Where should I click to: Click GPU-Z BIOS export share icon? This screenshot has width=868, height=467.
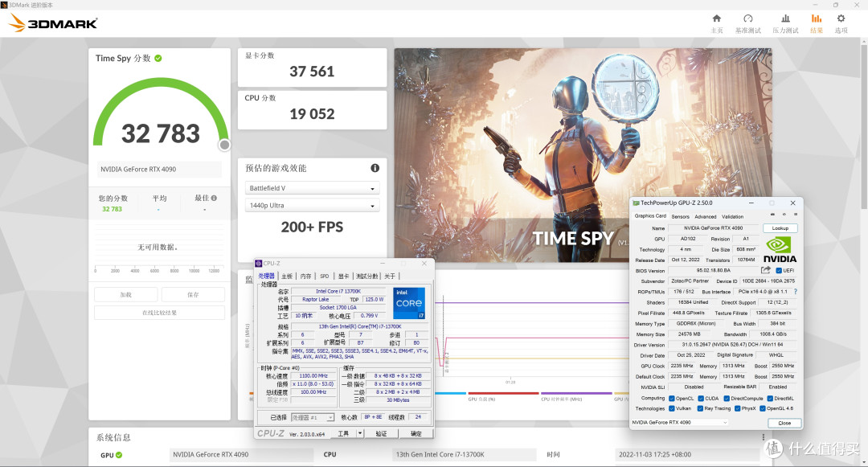(766, 270)
